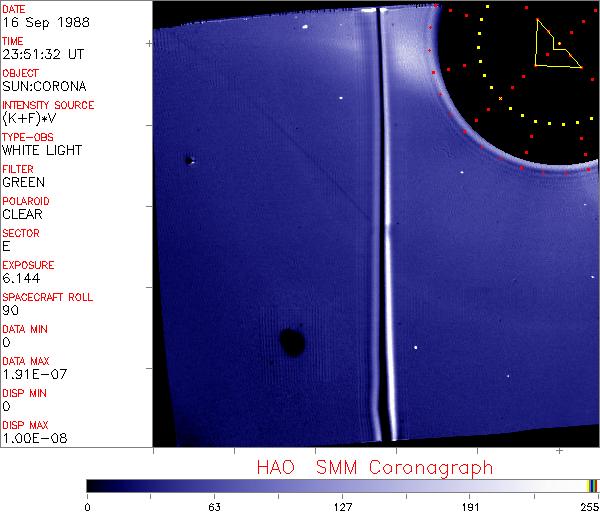Select the exposure value 6.144
Image resolution: width=600 pixels, height=512 pixels.
tap(21, 278)
